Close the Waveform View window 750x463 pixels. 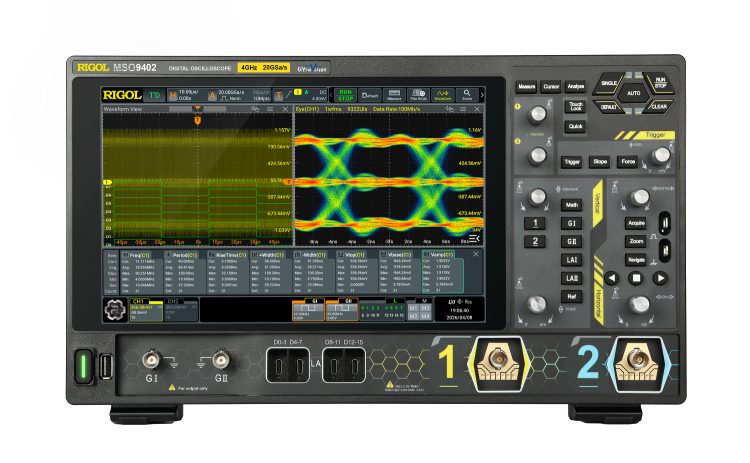click(x=286, y=109)
